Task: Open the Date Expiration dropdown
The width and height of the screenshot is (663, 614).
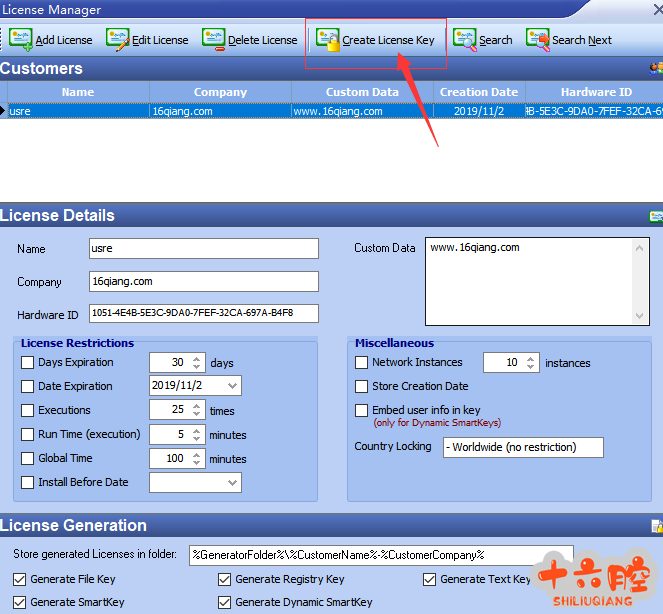Action: [x=232, y=386]
